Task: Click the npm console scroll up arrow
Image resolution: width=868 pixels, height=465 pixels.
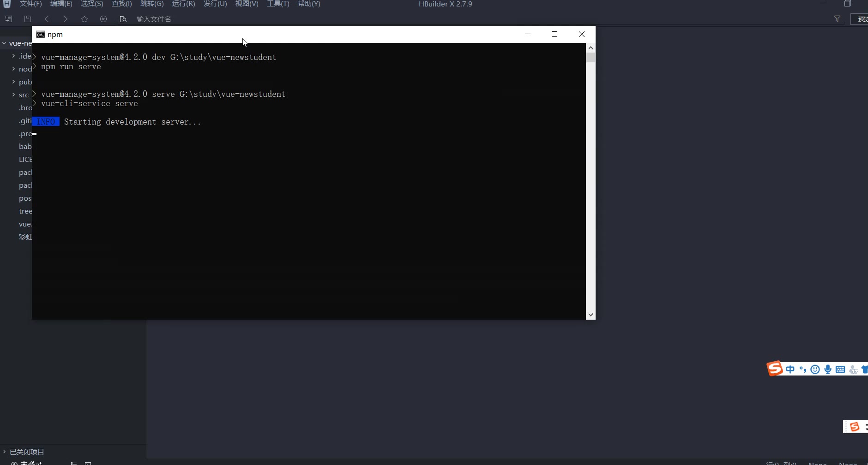Action: point(591,48)
